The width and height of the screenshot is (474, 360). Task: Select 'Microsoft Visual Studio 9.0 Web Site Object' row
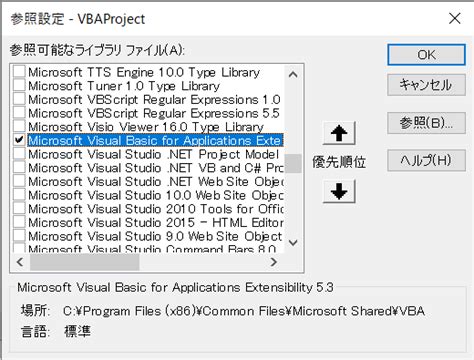click(155, 236)
